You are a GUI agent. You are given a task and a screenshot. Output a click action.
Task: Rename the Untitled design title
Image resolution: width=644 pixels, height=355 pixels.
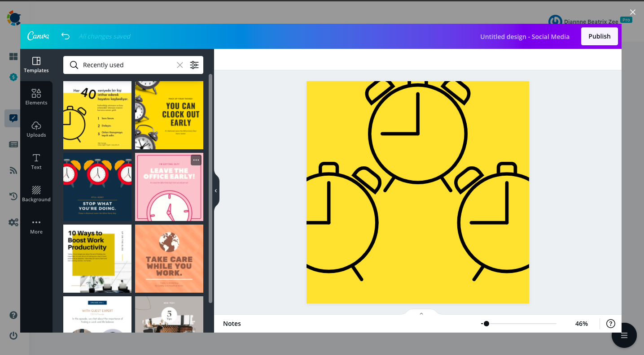(x=524, y=36)
